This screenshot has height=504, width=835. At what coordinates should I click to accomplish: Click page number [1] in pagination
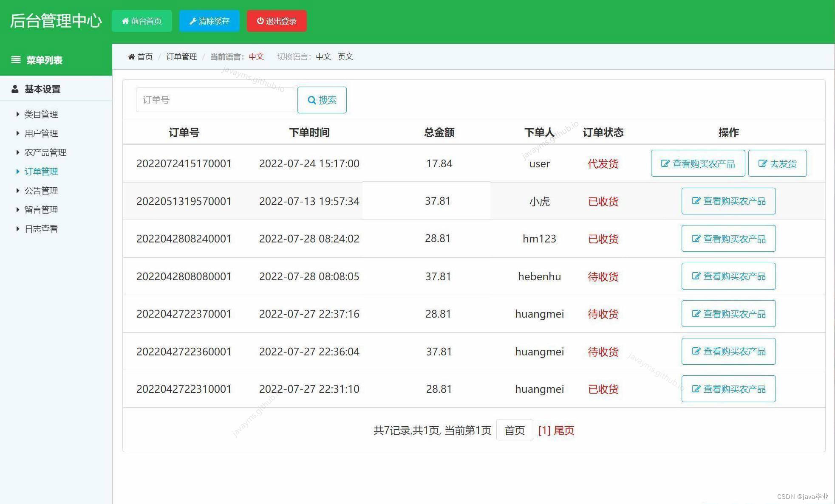click(544, 430)
